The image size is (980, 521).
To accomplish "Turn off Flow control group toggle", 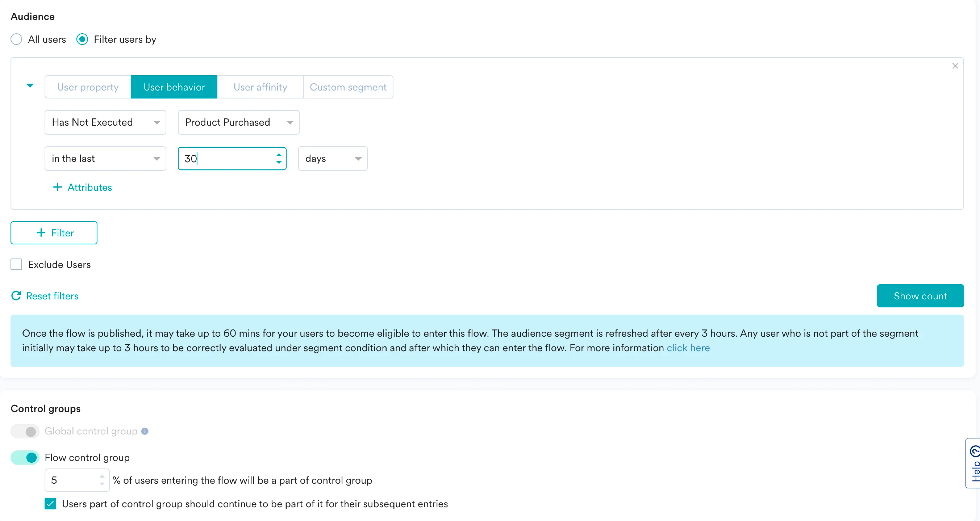I will pos(25,457).
